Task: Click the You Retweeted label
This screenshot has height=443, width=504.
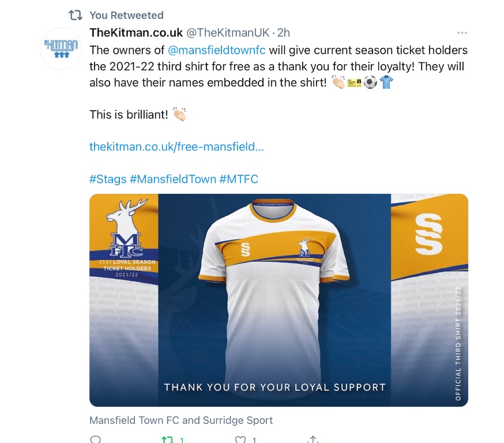Action: click(x=126, y=15)
